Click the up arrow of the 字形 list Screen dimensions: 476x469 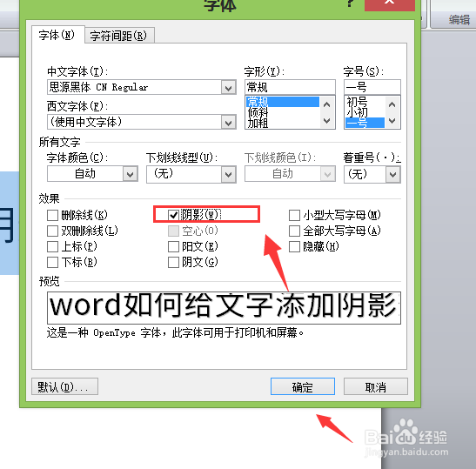pos(326,104)
